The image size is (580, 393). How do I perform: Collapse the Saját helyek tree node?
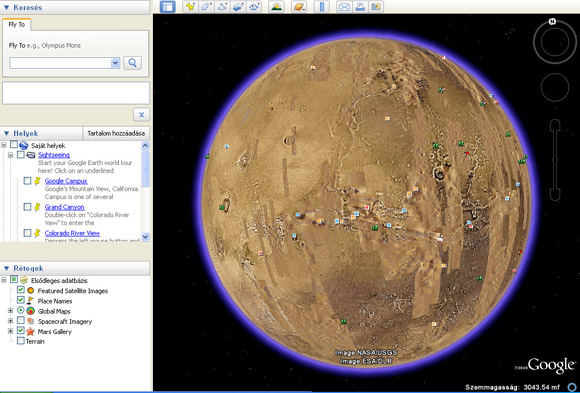coord(4,145)
